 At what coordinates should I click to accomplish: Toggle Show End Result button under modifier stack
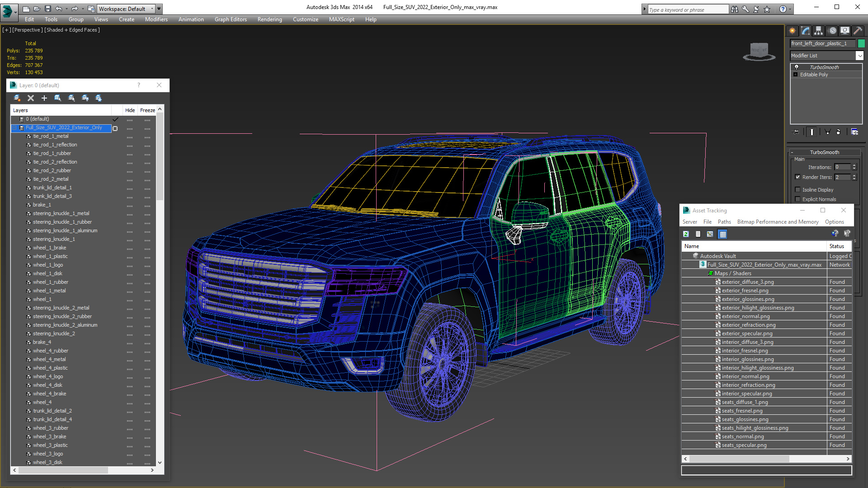point(812,132)
